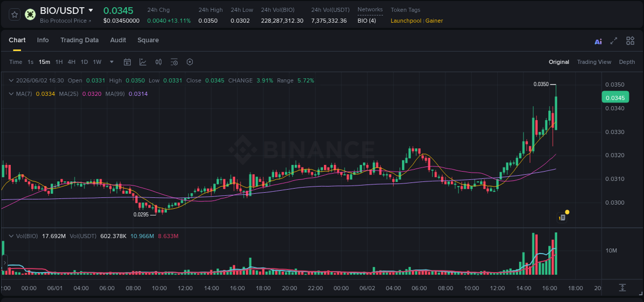Click the 10M volume axis label
This screenshot has width=644, height=302.
pyautogui.click(x=611, y=250)
